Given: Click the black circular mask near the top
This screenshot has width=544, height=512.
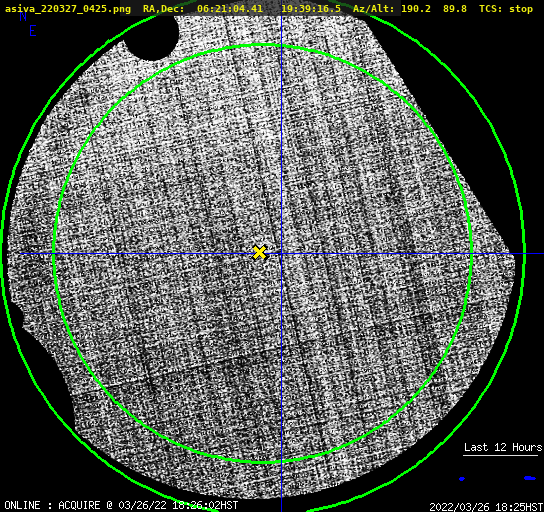Looking at the screenshot, I should (151, 37).
